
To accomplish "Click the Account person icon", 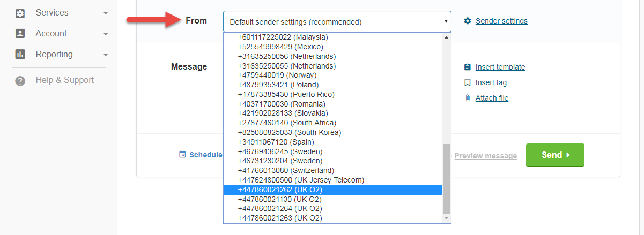I will [x=20, y=33].
